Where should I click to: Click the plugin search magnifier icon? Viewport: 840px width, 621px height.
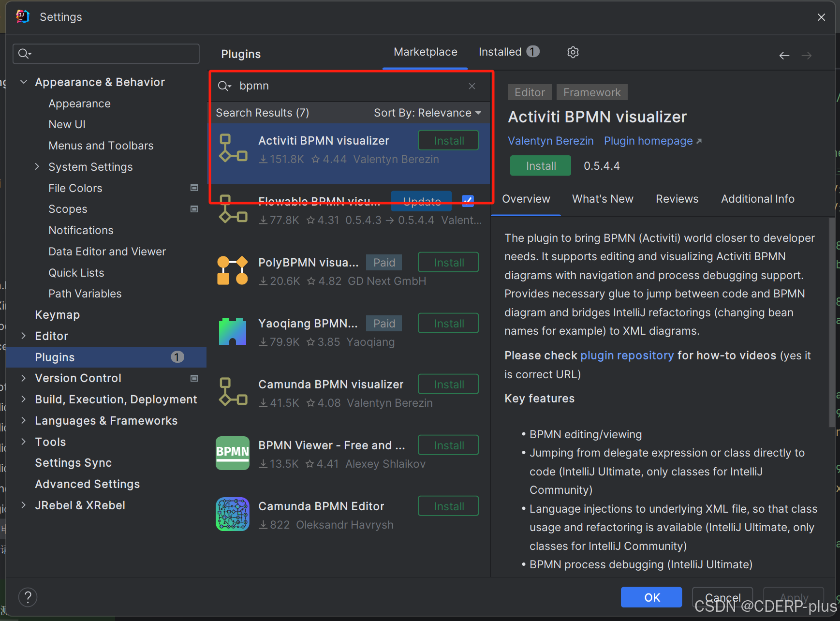(224, 86)
